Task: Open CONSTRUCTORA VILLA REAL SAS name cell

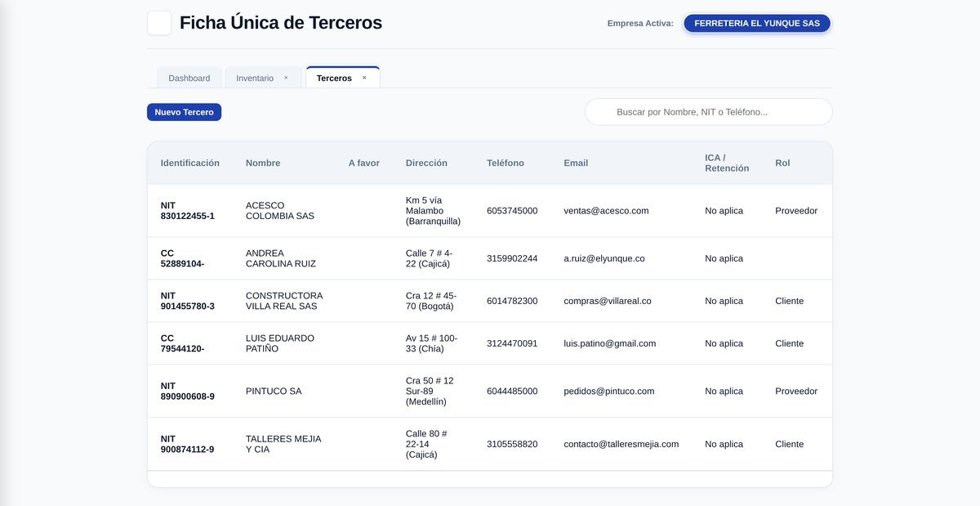Action: (284, 301)
